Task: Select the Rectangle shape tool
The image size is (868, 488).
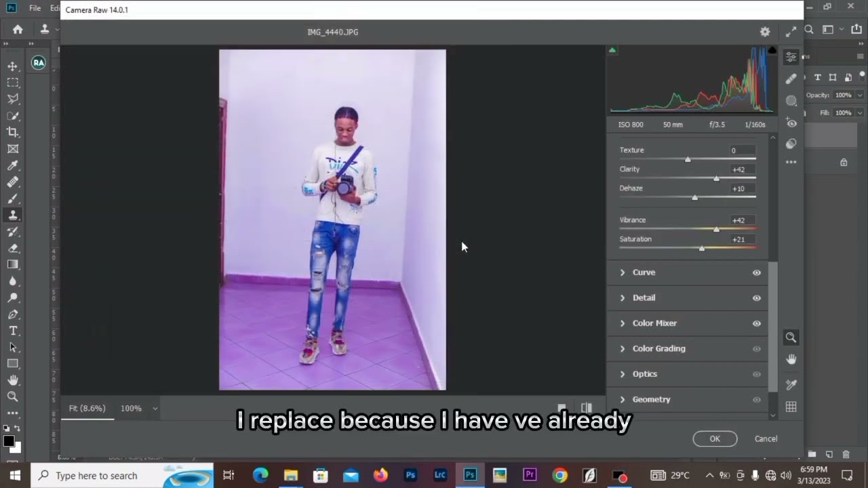Action: coord(13,364)
